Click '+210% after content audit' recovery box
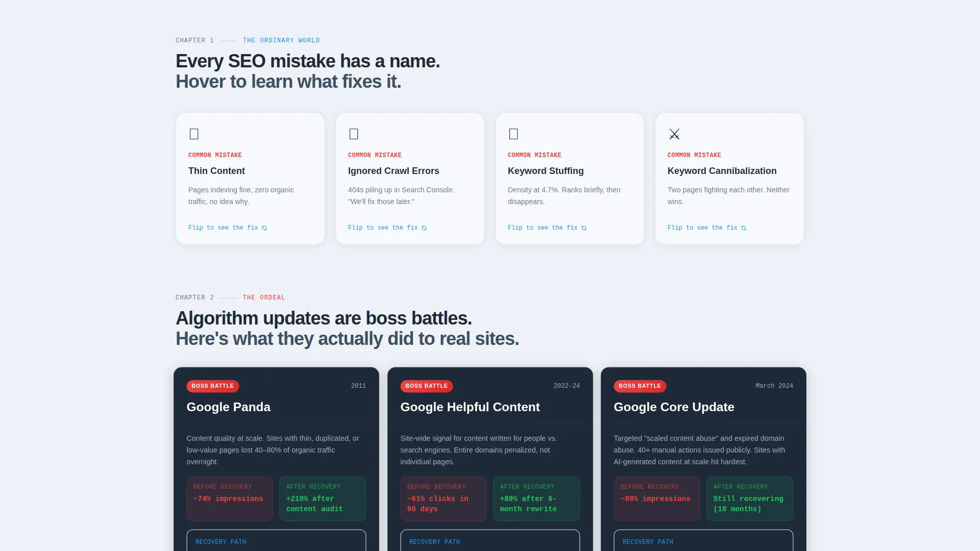980x551 pixels. click(x=323, y=498)
